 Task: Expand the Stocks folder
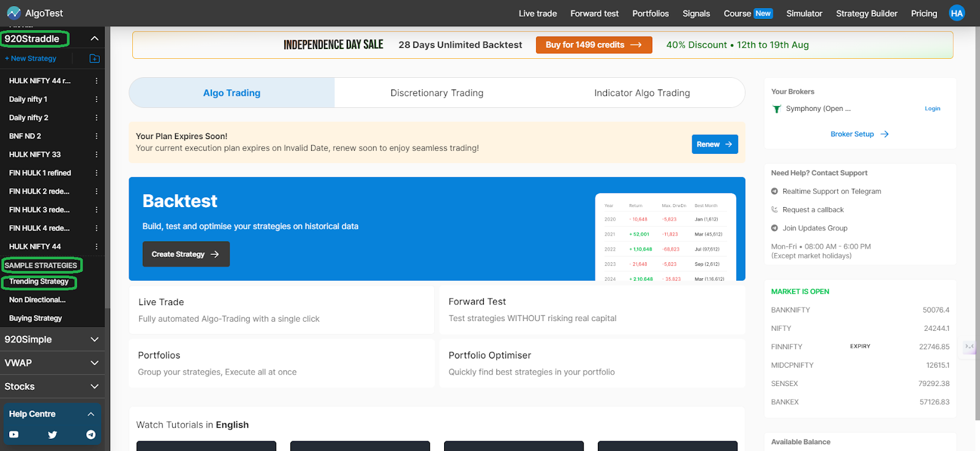(94, 387)
